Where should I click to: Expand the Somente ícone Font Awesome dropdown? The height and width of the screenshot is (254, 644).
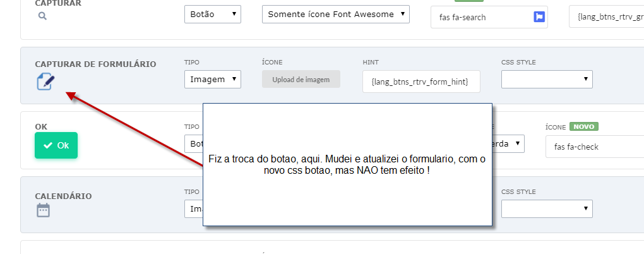pos(335,14)
